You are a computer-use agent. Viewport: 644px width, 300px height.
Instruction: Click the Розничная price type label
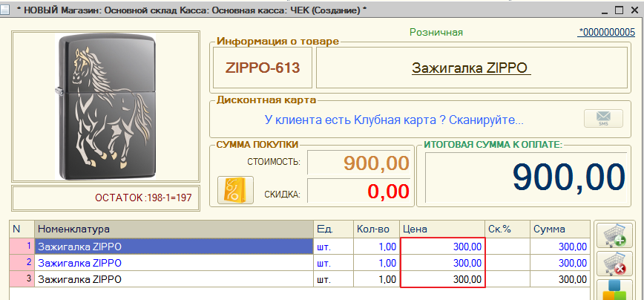click(x=436, y=33)
